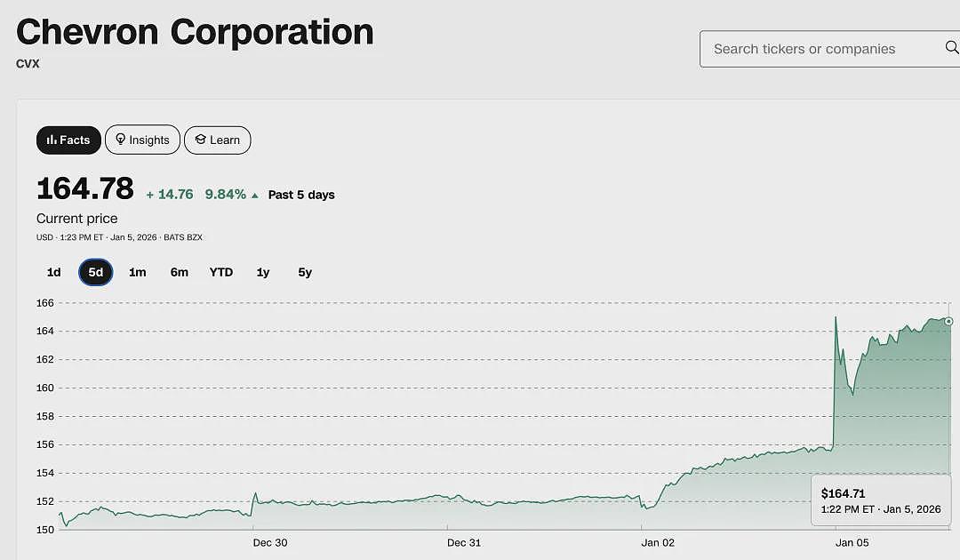Select the 1m time range
This screenshot has width=960, height=560.
[137, 272]
